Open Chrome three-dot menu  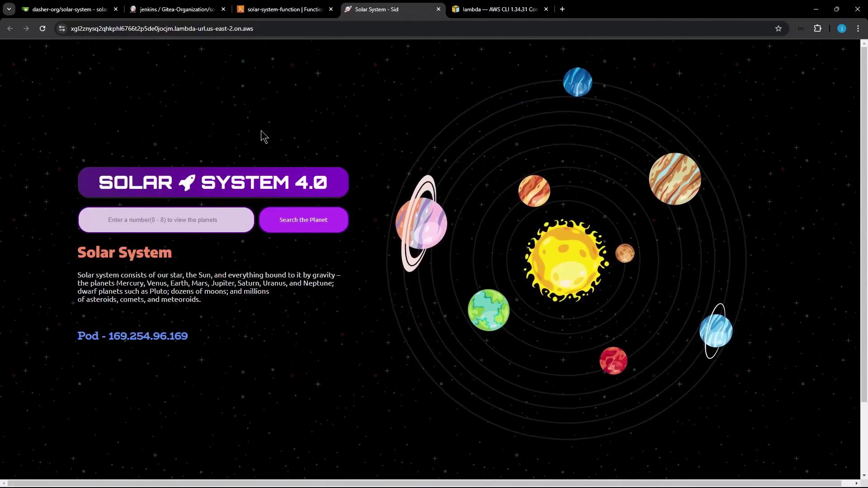click(x=858, y=28)
